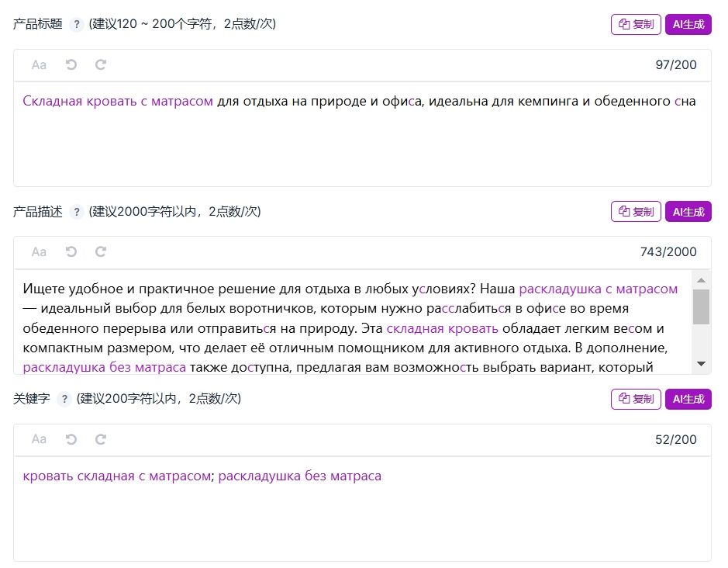
Task: Click the Aa case icon in the description toolbar
Action: click(39, 252)
